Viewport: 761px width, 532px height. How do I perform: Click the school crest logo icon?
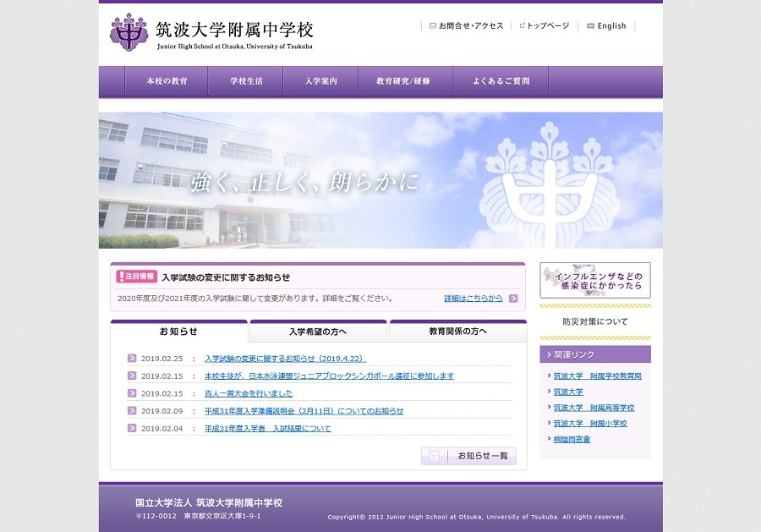click(129, 34)
